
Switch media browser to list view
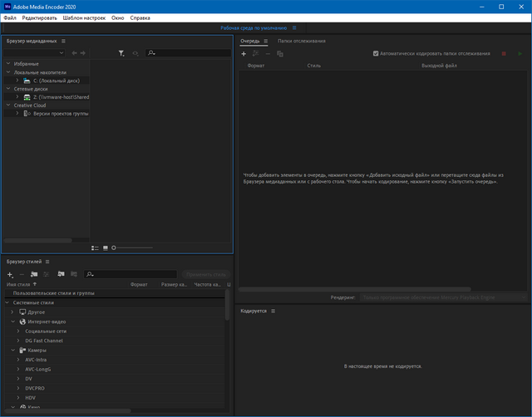coord(95,248)
